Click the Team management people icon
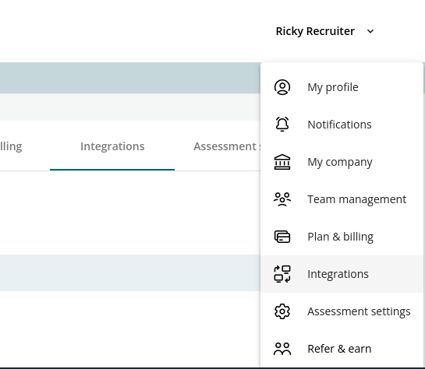This screenshot has height=369, width=425. point(282,199)
